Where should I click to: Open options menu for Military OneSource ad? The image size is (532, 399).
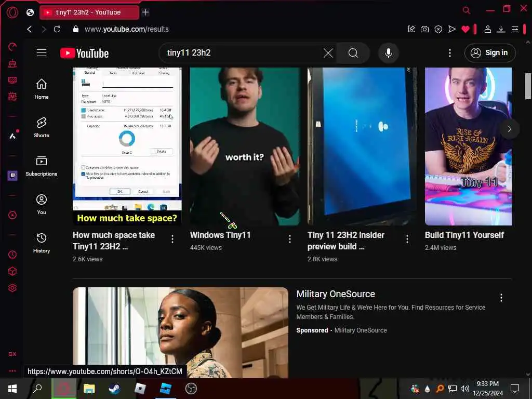(x=501, y=298)
